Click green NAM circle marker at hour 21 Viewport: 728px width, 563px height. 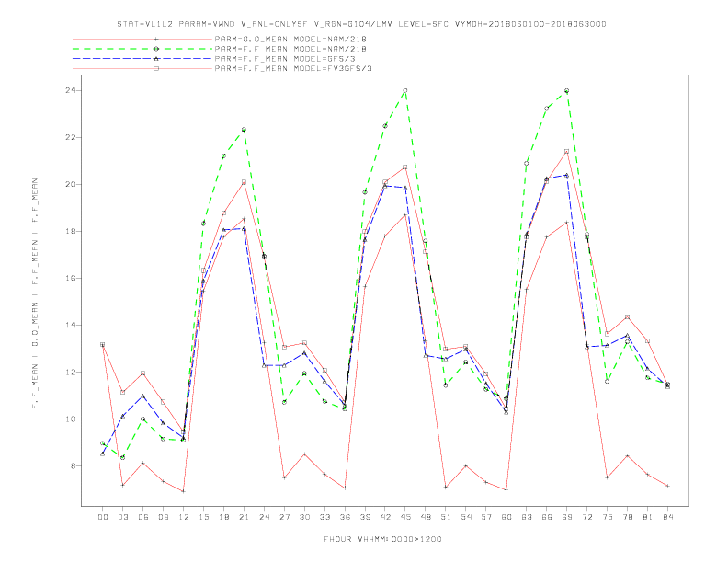pos(244,130)
